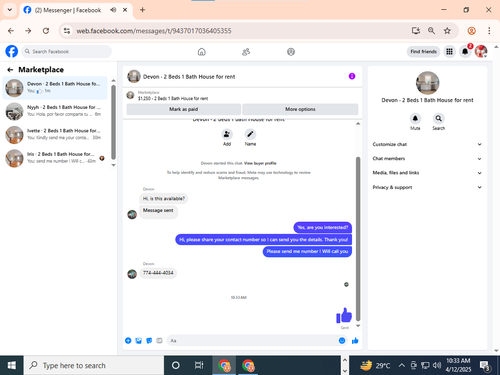The image size is (500, 375).
Task: Click the Mark as paid button
Action: pos(183,109)
